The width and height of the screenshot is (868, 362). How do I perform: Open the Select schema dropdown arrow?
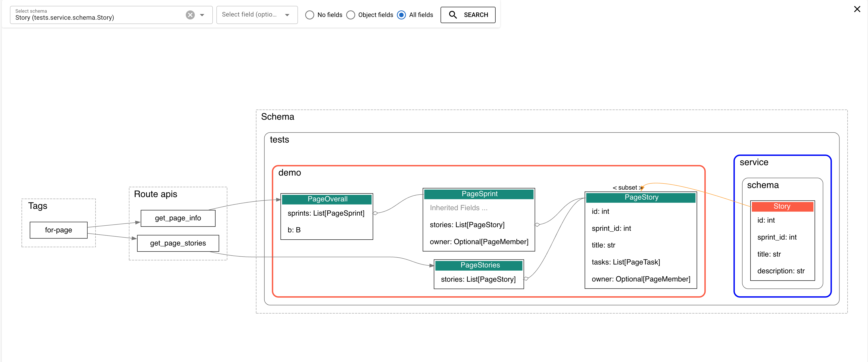point(202,15)
